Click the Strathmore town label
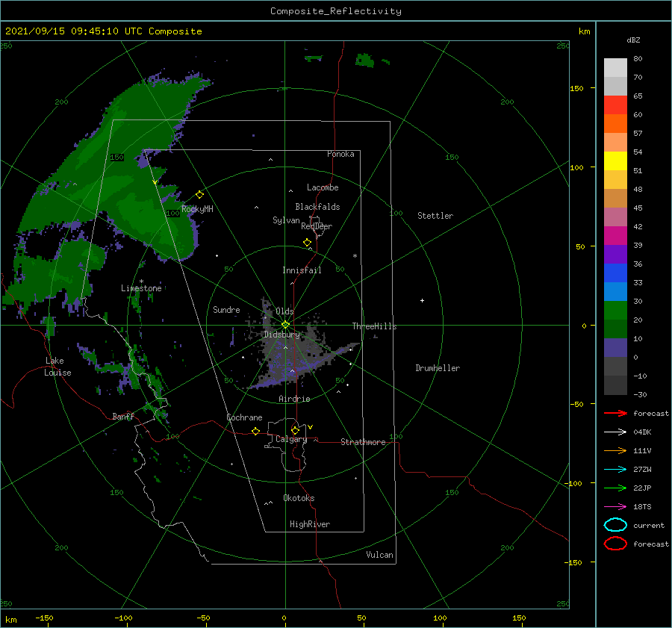The image size is (672, 628). pos(363,442)
